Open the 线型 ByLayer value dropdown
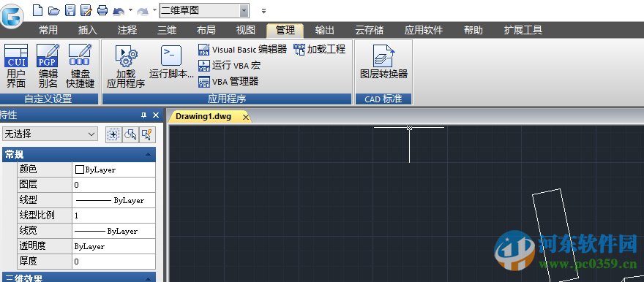Viewport: 644px width, 282px height. click(113, 200)
